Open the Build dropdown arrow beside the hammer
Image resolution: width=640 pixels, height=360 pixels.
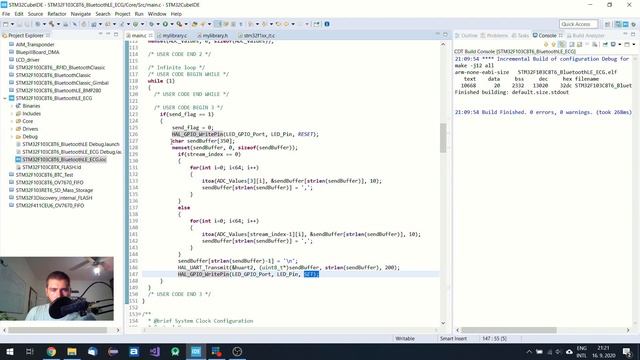click(x=58, y=24)
